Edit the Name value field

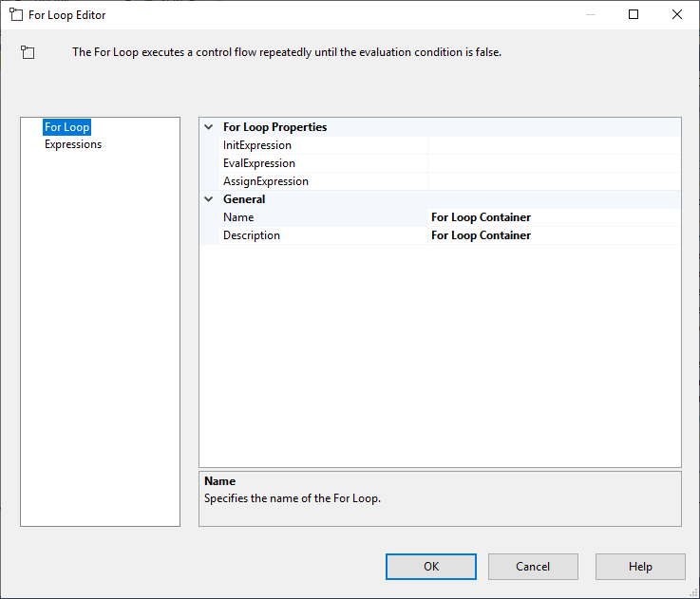[x=554, y=217]
